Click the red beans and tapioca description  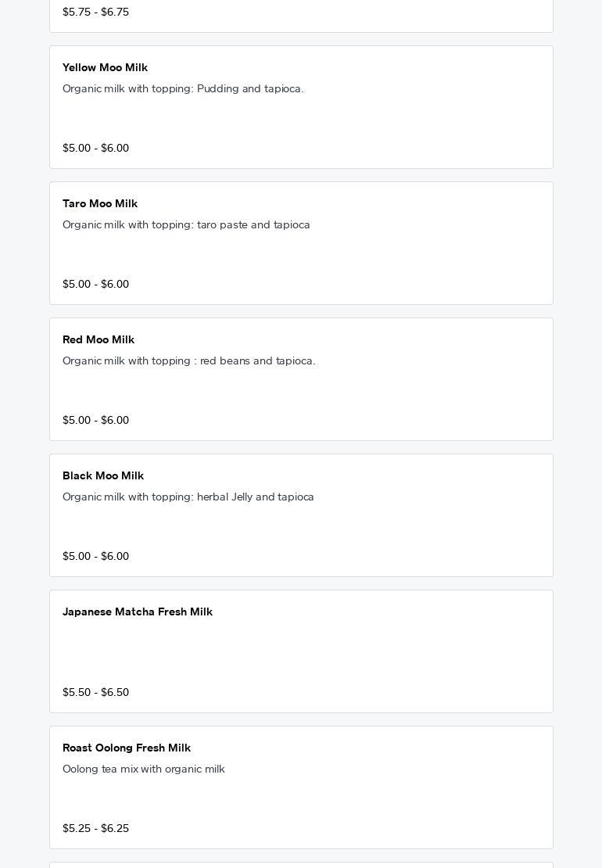click(188, 361)
